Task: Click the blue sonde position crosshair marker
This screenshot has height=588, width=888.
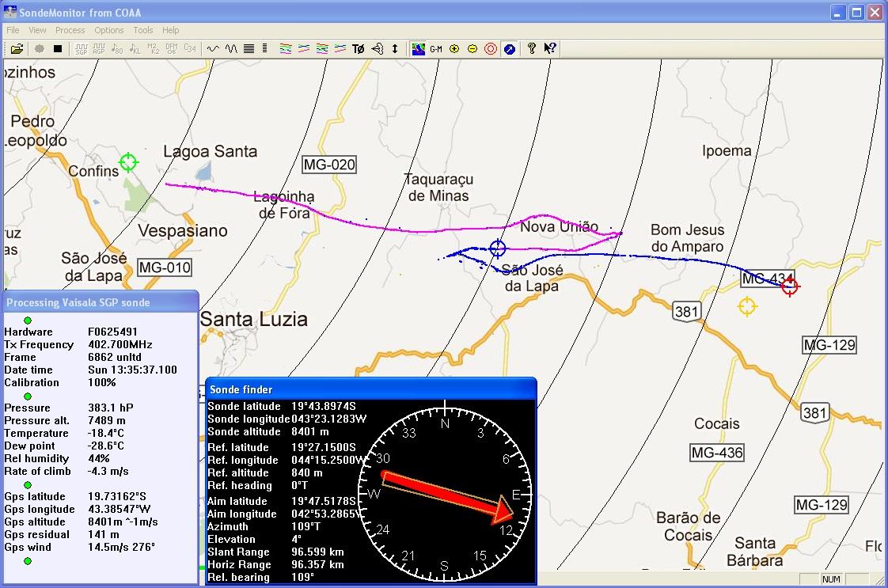Action: (497, 248)
